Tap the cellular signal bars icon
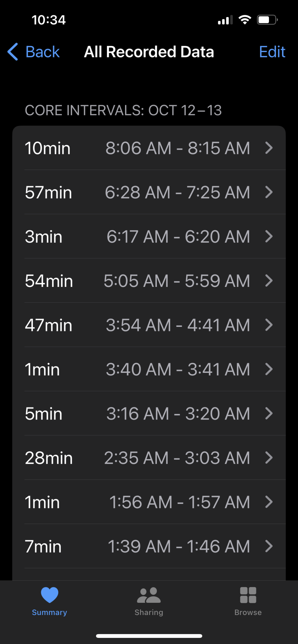The height and width of the screenshot is (644, 298). tap(225, 20)
